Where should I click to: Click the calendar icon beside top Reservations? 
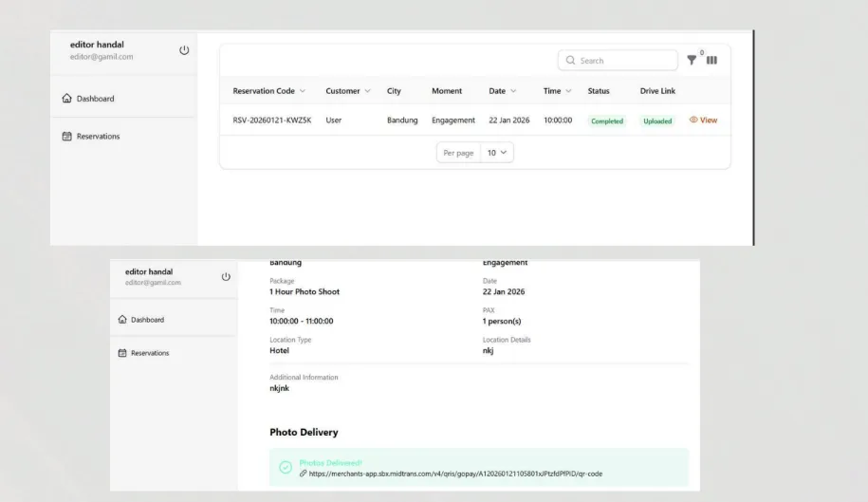[67, 136]
